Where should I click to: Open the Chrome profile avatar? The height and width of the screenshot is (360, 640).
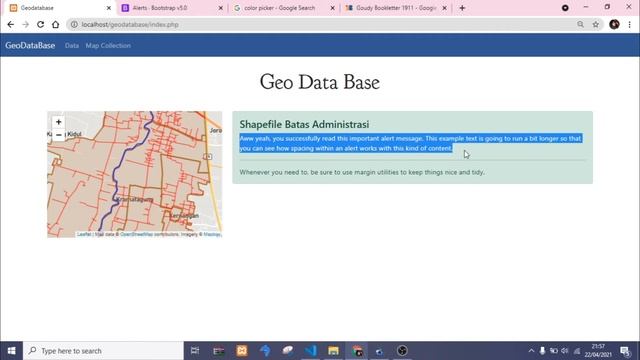[614, 24]
